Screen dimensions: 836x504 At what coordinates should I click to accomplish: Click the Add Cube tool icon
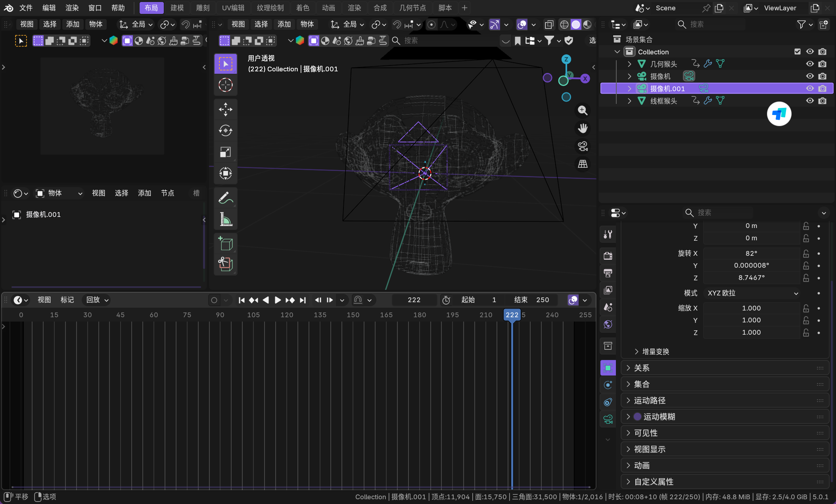pos(225,243)
